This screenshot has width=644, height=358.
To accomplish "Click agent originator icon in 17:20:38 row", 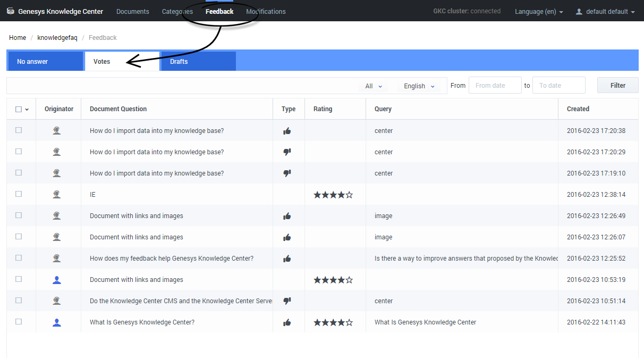I will pos(57,131).
